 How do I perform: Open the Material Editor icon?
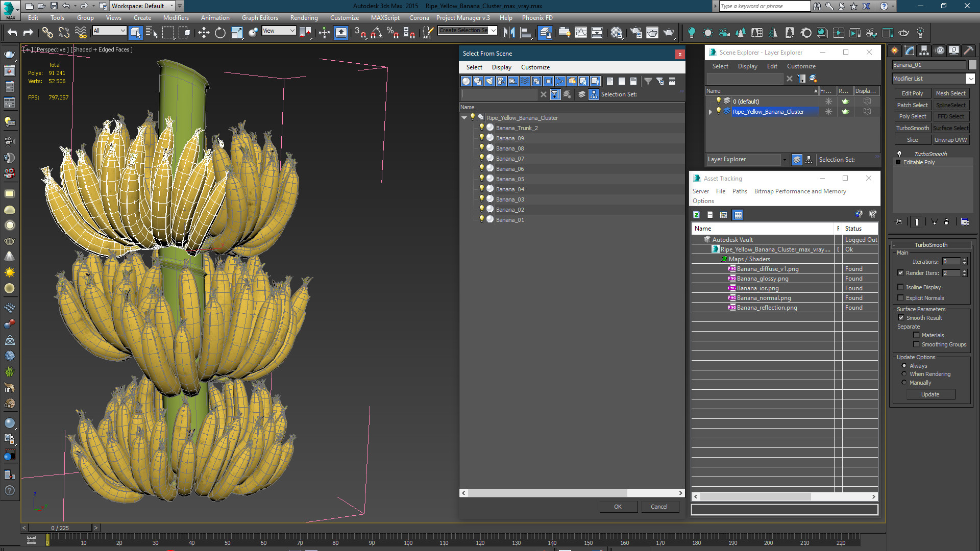click(617, 33)
